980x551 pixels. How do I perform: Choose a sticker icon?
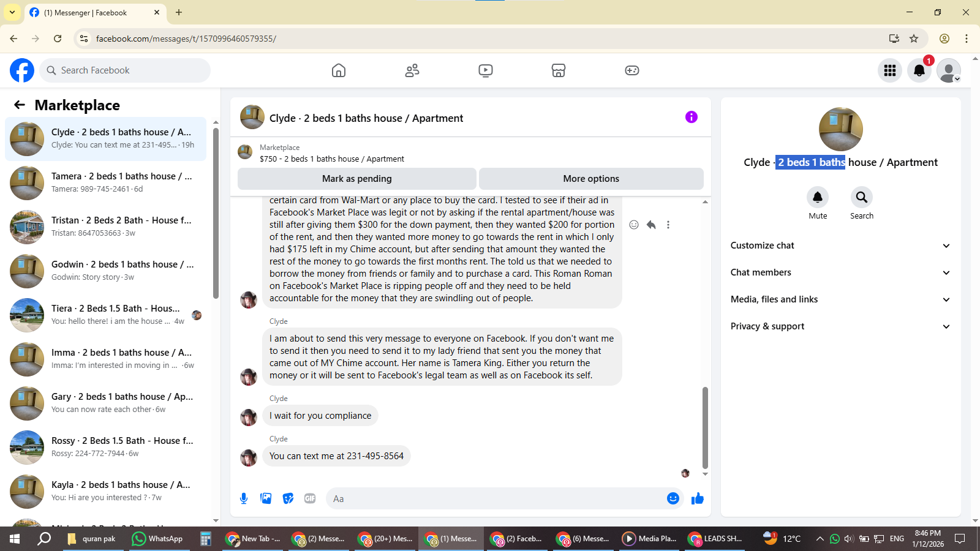(288, 498)
